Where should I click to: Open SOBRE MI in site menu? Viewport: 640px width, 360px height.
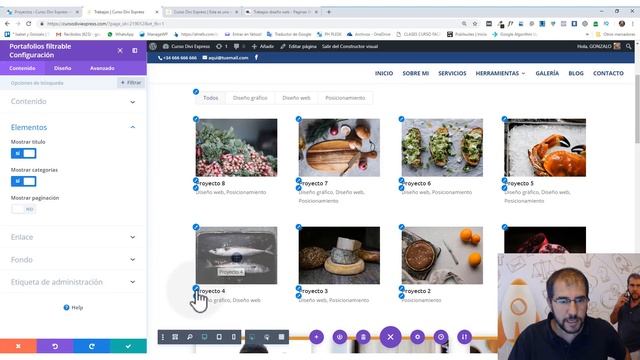coord(416,73)
